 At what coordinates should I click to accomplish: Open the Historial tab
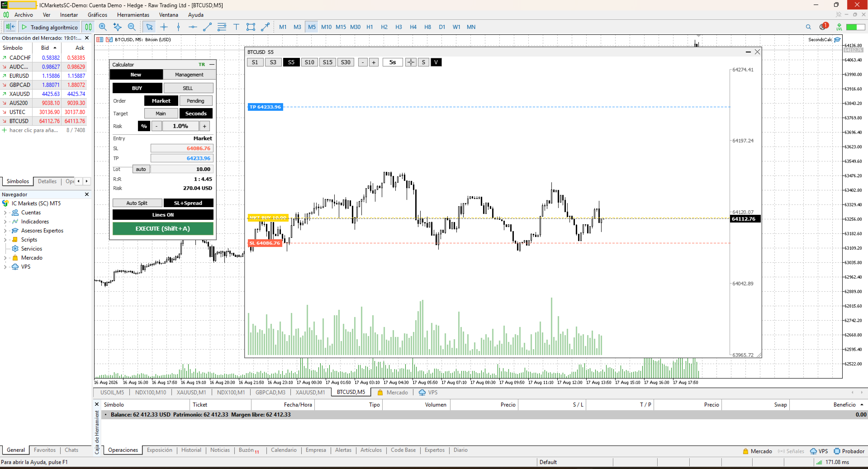click(191, 450)
